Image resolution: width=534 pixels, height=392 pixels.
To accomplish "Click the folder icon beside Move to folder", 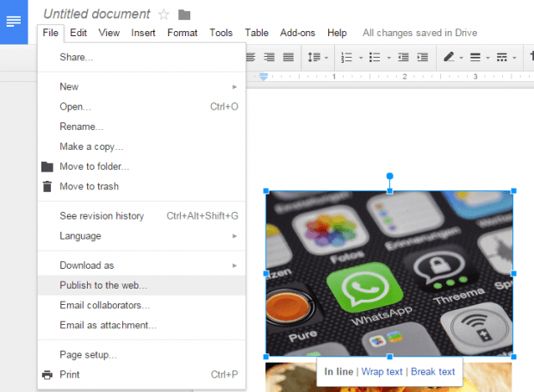I will point(47,166).
